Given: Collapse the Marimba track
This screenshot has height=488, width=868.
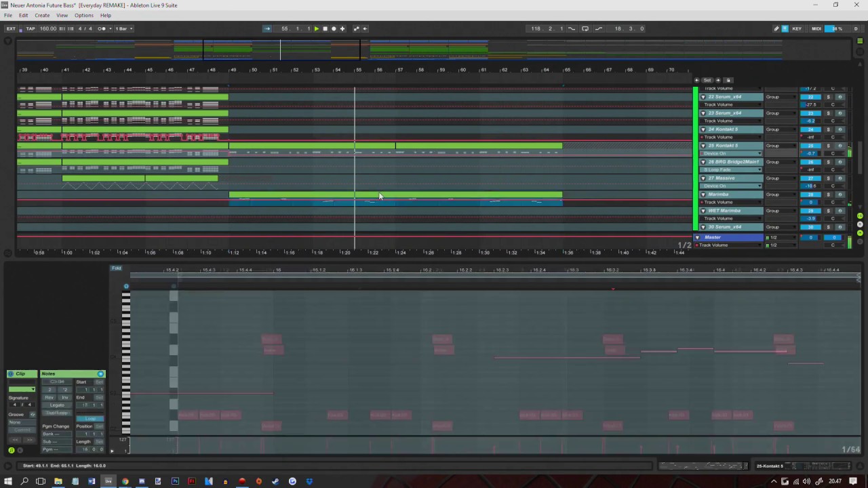Looking at the screenshot, I should point(703,195).
